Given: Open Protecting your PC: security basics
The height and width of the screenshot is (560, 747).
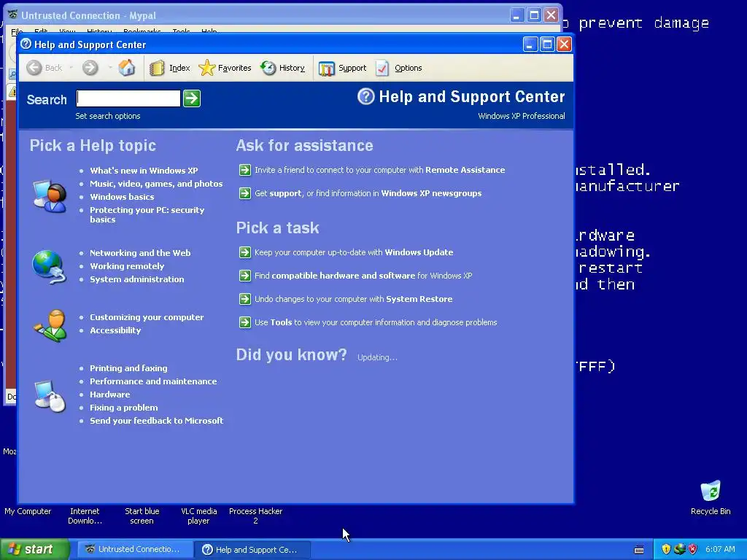Looking at the screenshot, I should coord(147,215).
